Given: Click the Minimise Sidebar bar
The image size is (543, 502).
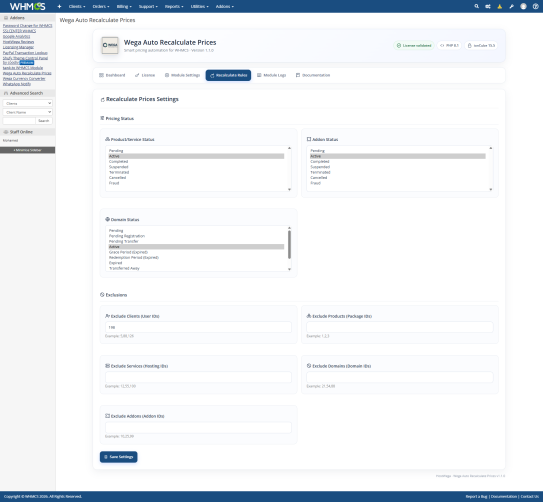Looking at the screenshot, I should point(28,150).
